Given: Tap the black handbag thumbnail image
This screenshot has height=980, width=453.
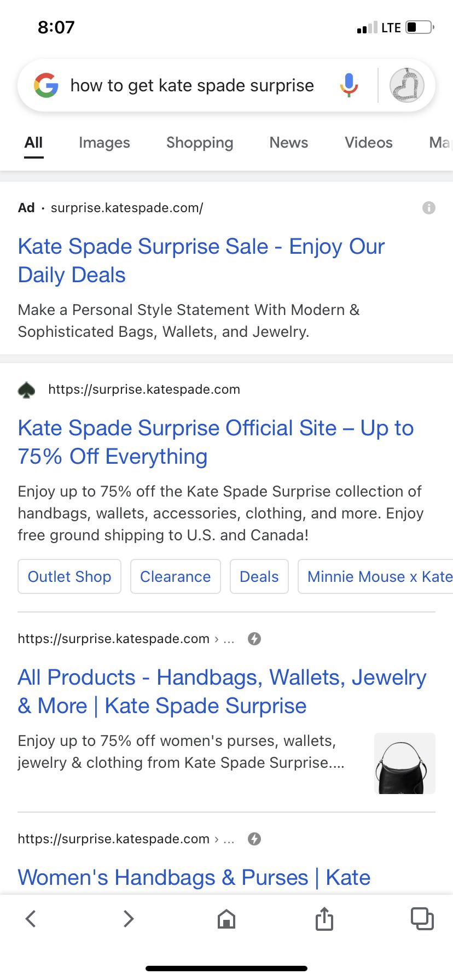Looking at the screenshot, I should [404, 763].
